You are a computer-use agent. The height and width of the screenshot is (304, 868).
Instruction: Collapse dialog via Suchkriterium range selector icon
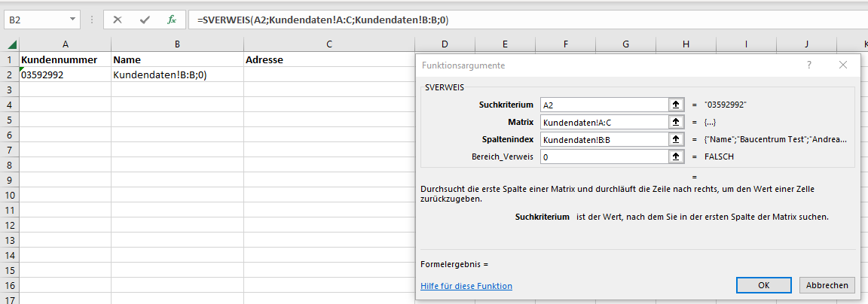point(675,105)
